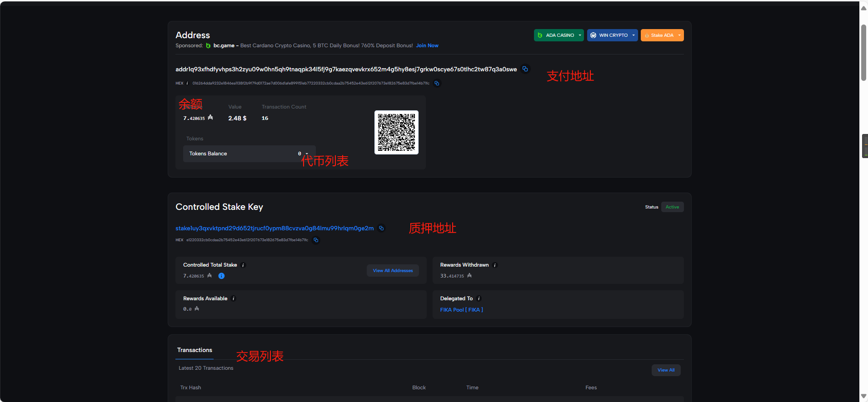The width and height of the screenshot is (868, 402).
Task: Copy the addr1 payment address
Action: 525,69
